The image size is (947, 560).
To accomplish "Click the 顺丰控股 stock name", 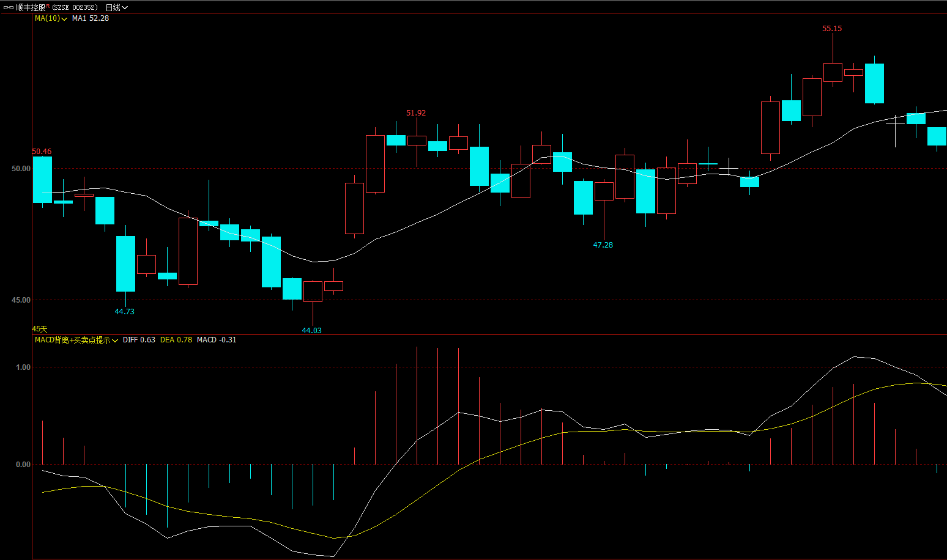I will coord(31,7).
